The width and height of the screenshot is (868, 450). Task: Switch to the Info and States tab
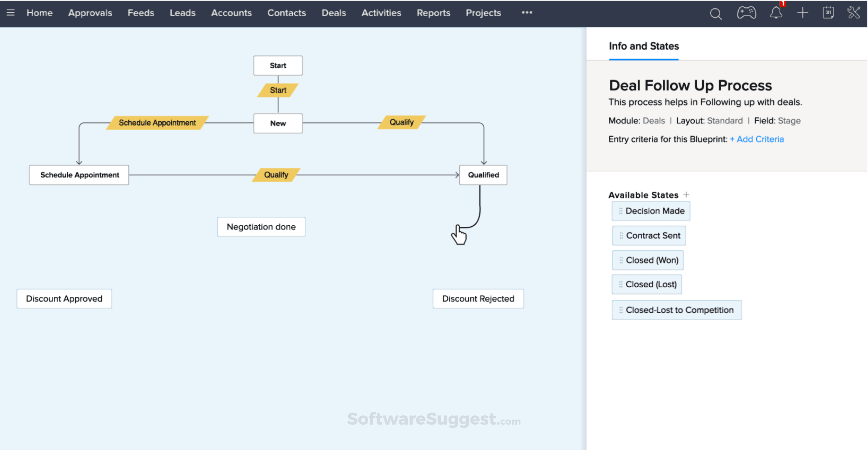644,46
